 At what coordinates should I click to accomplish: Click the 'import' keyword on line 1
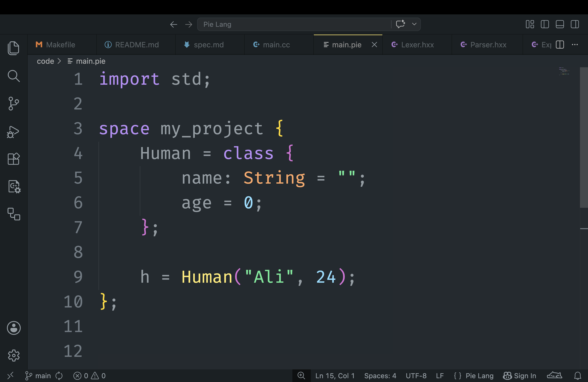click(129, 79)
